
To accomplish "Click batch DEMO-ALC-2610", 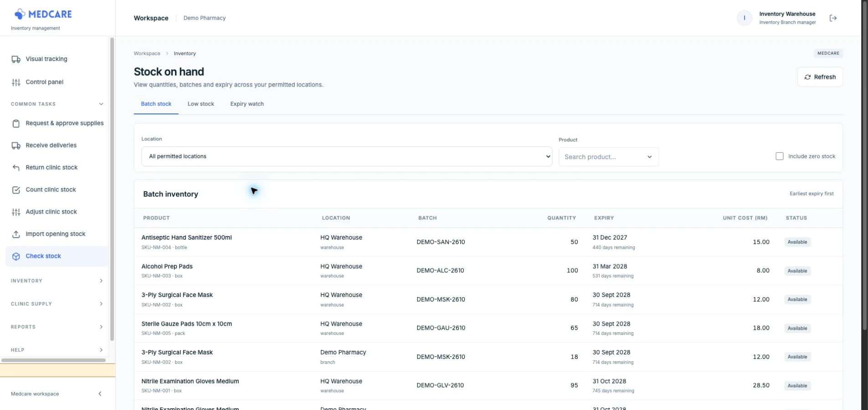I will 440,271.
